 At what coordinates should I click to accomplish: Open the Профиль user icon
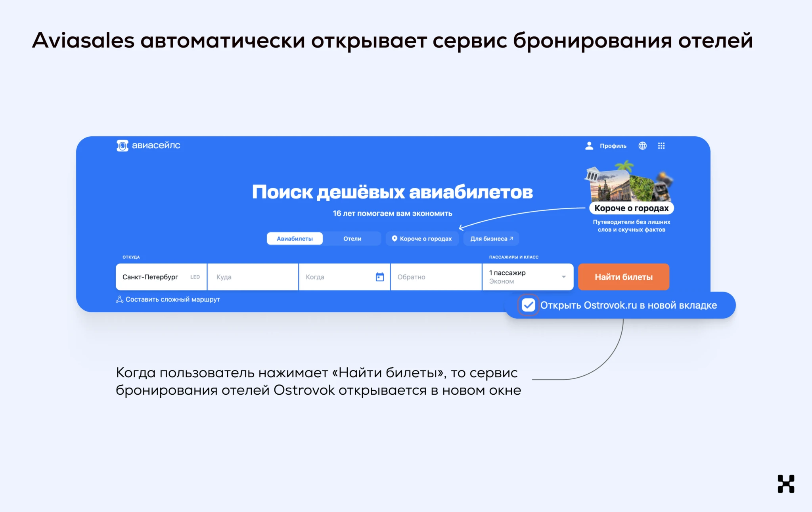tap(589, 146)
